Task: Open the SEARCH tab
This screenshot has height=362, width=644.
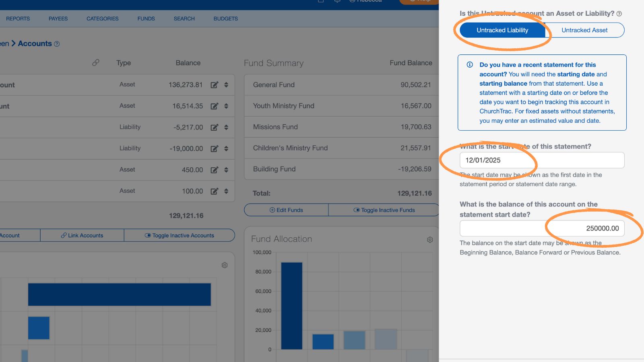Action: (x=184, y=19)
